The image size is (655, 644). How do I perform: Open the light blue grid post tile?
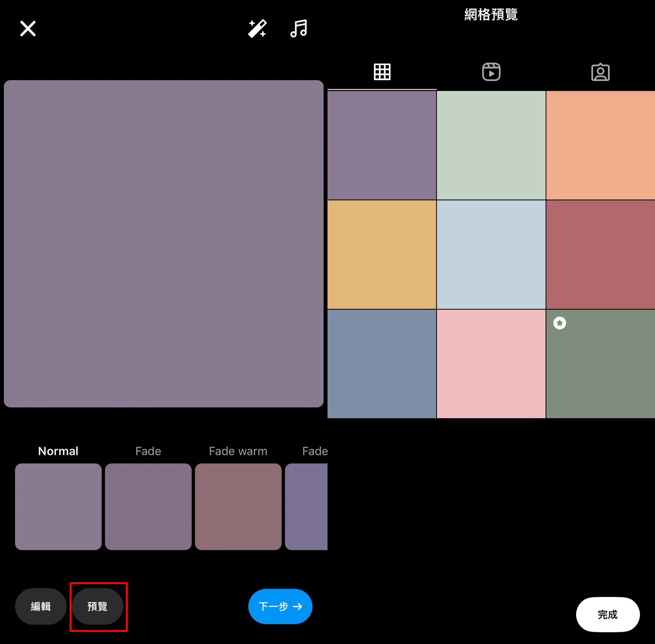point(491,255)
